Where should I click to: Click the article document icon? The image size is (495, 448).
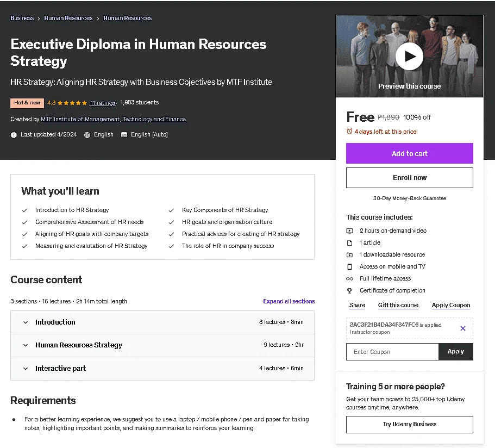349,242
